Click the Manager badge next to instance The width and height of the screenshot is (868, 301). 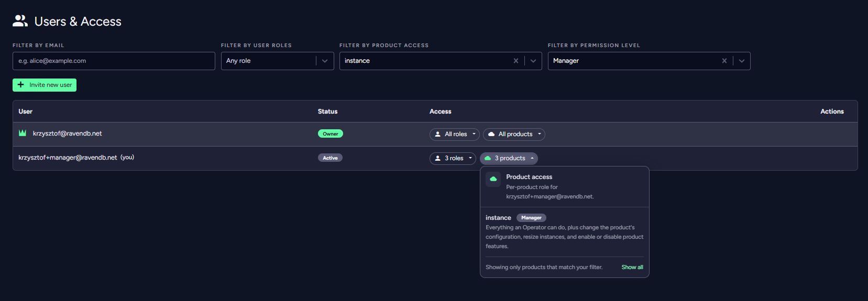pyautogui.click(x=531, y=218)
